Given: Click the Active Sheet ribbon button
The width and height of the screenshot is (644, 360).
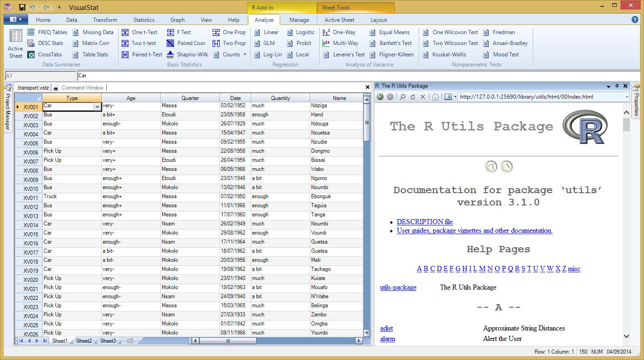Looking at the screenshot, I should (15, 44).
